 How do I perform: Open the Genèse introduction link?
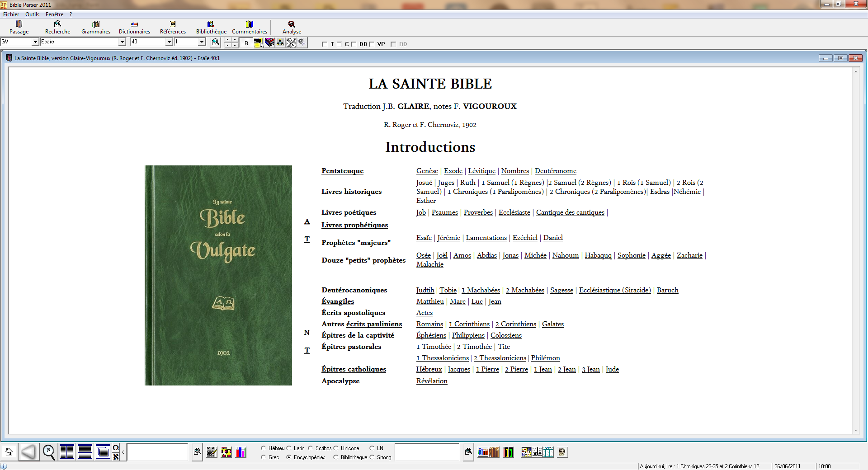(427, 171)
